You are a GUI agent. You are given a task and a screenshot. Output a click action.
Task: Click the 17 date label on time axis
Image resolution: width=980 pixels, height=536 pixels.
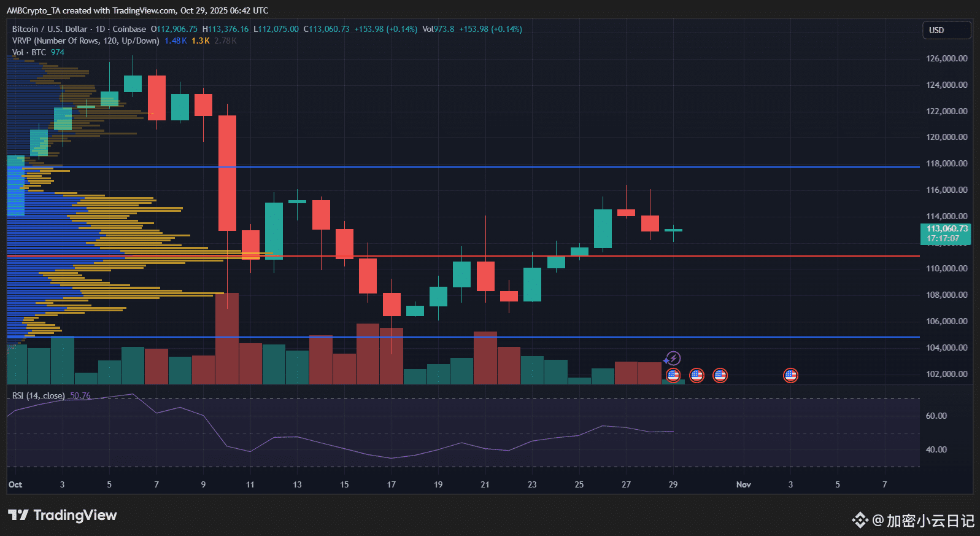click(391, 484)
